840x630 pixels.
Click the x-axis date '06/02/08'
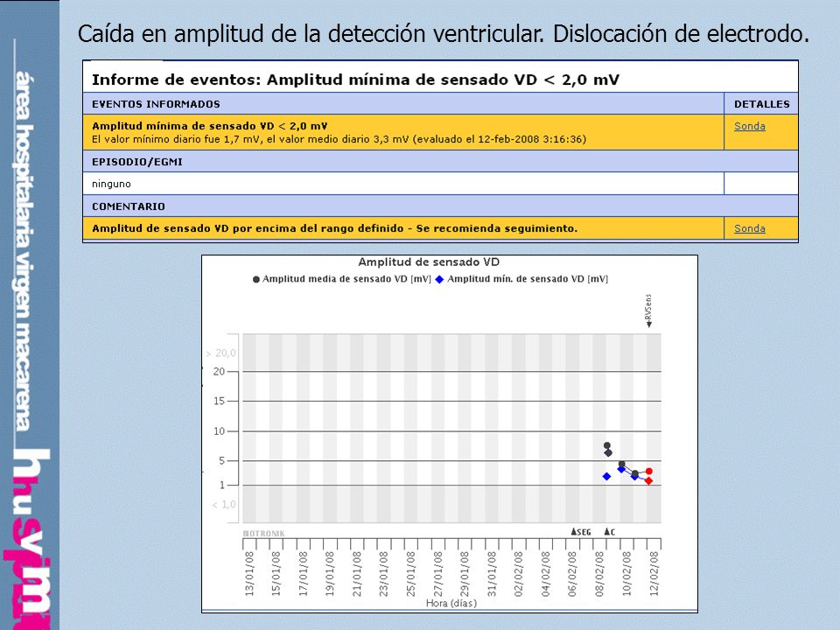point(572,574)
